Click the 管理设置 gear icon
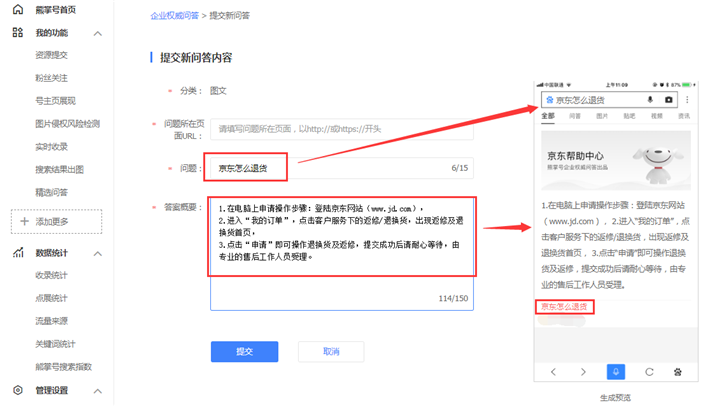The width and height of the screenshot is (720, 406). tap(18, 390)
